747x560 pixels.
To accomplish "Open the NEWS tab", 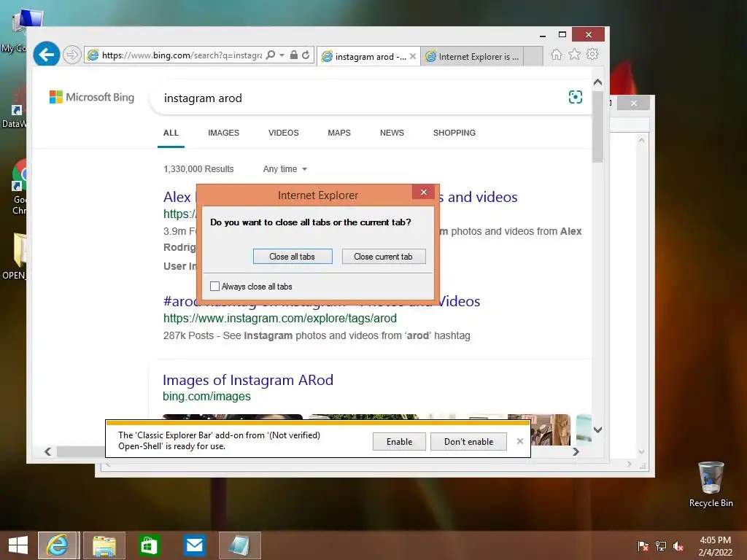I will (392, 133).
